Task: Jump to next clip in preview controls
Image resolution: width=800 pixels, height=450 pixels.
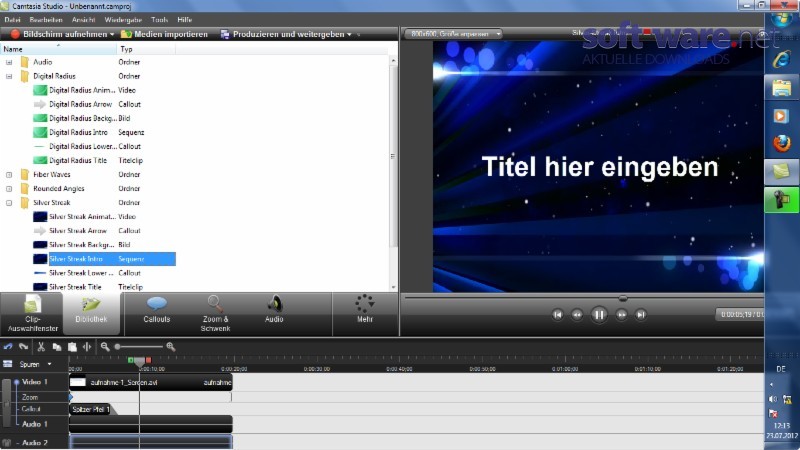Action: [x=641, y=315]
